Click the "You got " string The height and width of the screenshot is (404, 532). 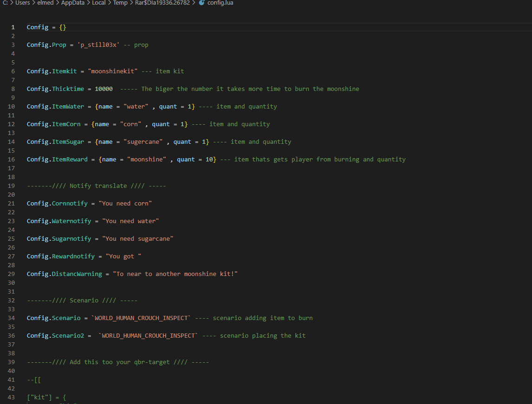tap(123, 256)
